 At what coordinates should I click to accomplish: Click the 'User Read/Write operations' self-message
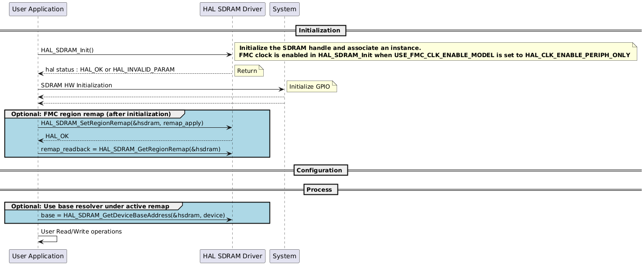tap(81, 231)
